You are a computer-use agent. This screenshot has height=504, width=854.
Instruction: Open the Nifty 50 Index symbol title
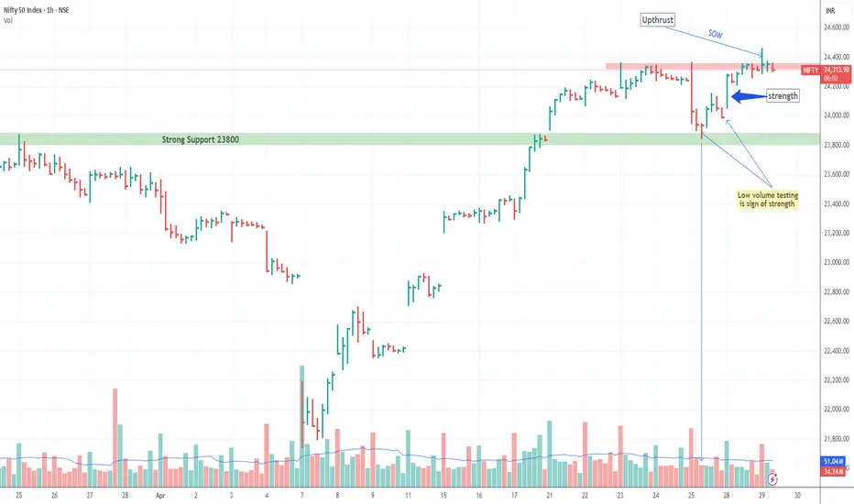pos(37,10)
